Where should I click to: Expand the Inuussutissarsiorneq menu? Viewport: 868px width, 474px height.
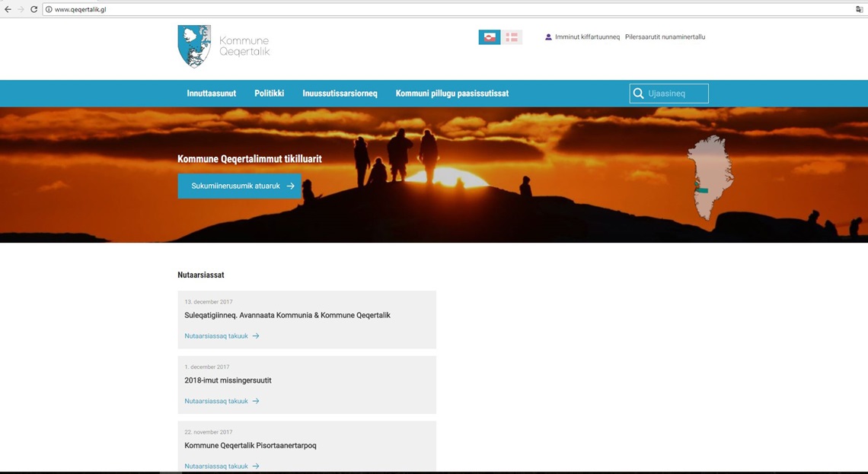coord(340,94)
